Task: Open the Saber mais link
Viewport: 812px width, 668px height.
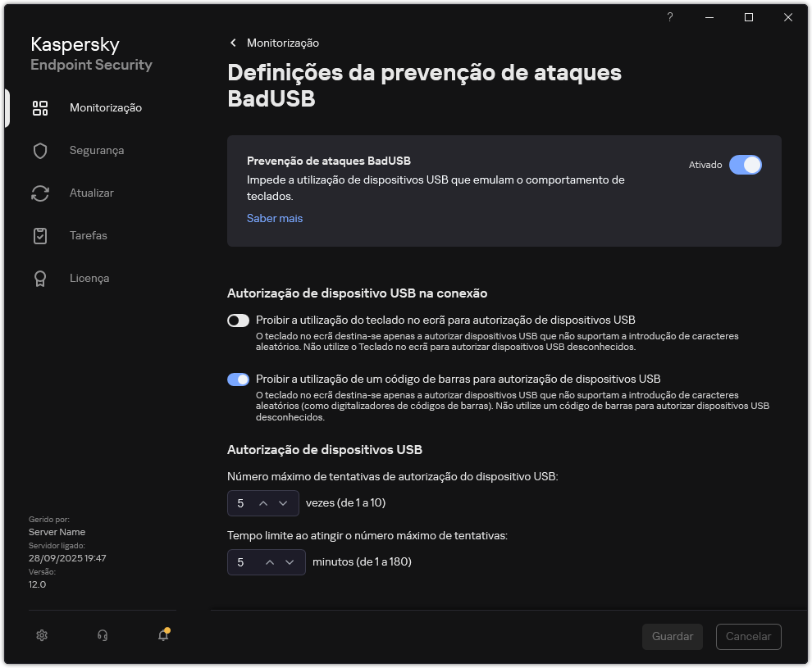Action: 274,218
